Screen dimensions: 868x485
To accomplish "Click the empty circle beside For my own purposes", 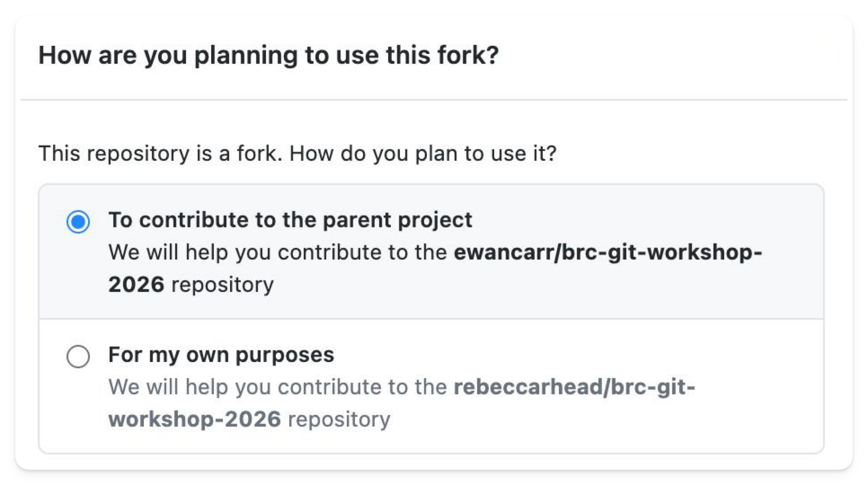I will [x=78, y=357].
